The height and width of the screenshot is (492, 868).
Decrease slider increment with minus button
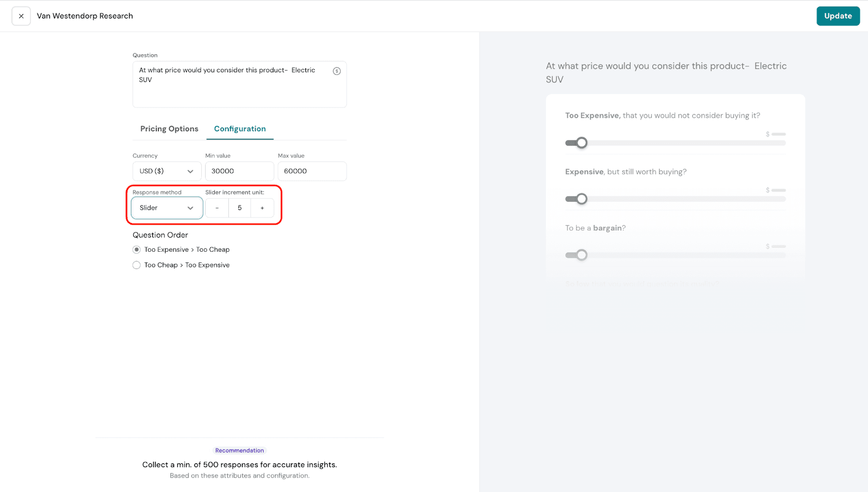coord(217,208)
